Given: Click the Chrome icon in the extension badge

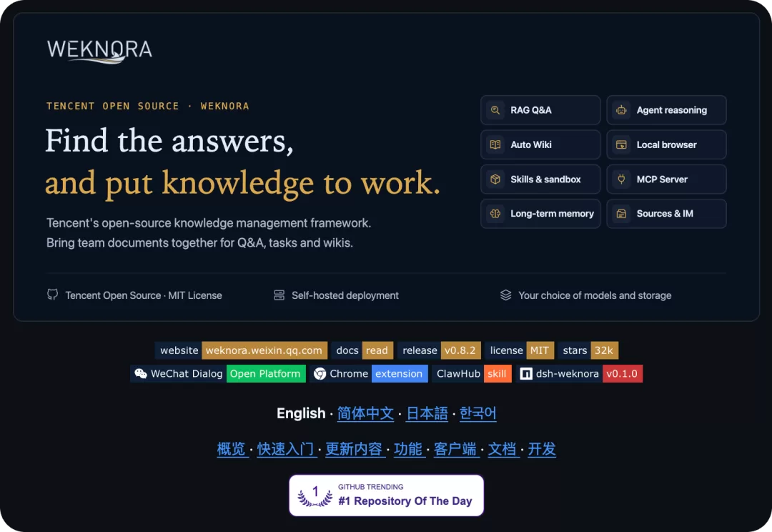Looking at the screenshot, I should (x=320, y=374).
